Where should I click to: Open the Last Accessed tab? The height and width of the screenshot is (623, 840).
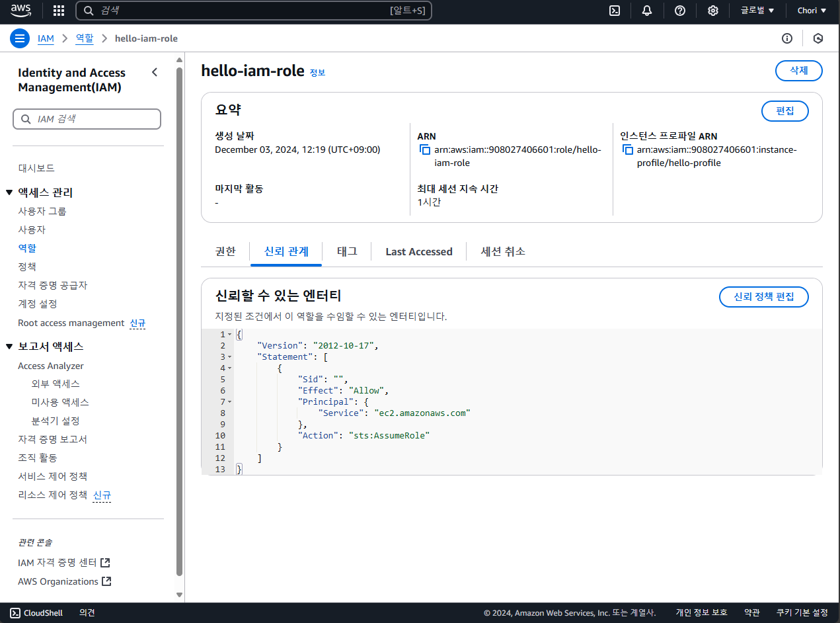419,251
